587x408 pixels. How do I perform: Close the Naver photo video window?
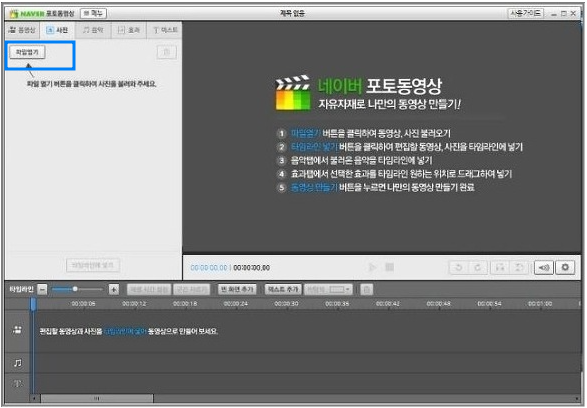[x=573, y=14]
